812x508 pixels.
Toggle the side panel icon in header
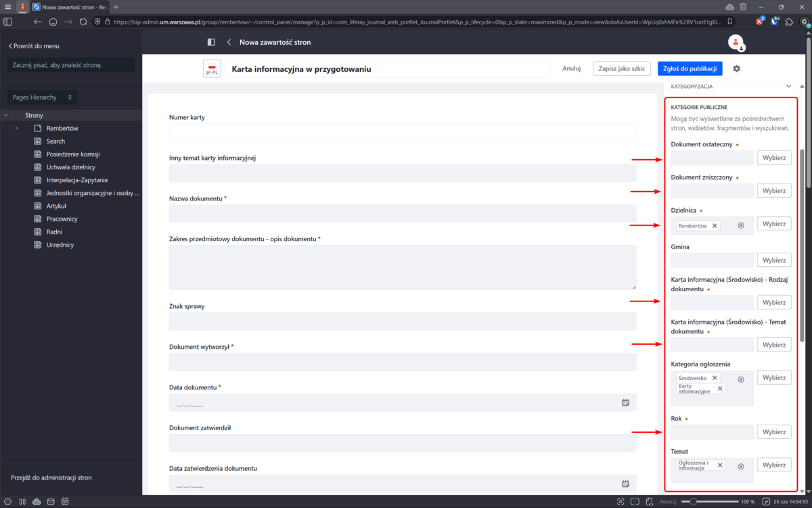click(x=211, y=42)
